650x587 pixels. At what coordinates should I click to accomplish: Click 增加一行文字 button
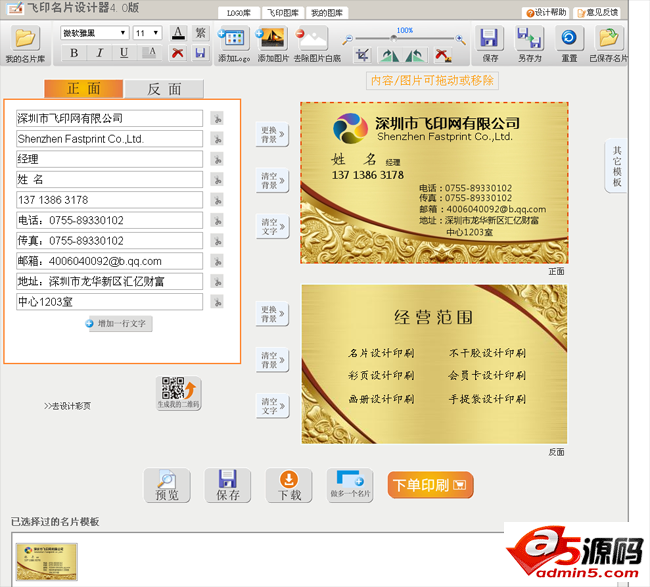[119, 324]
